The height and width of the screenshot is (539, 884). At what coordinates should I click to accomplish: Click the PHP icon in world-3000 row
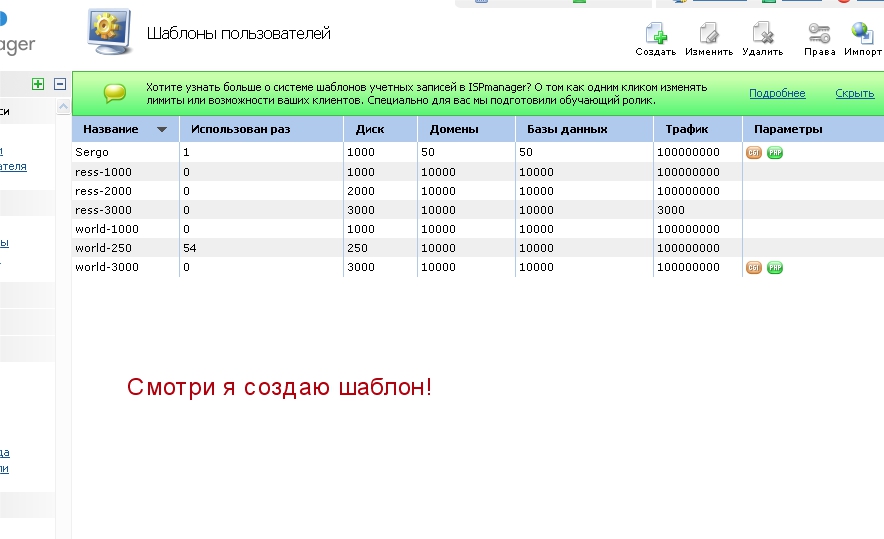coord(775,268)
